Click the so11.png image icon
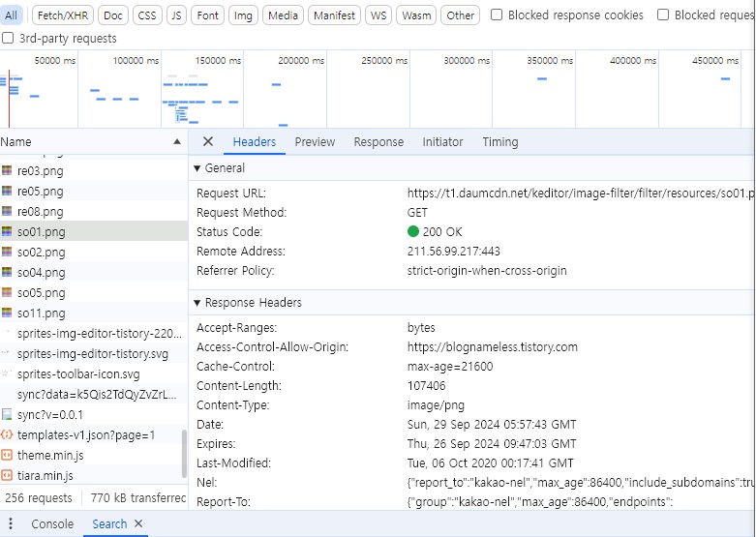 pyautogui.click(x=6, y=313)
